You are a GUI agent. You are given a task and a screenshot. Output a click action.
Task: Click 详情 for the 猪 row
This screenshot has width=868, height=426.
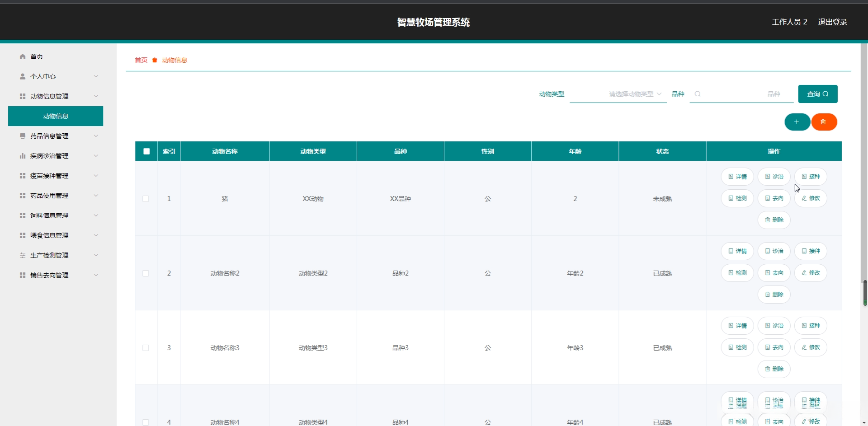point(737,177)
